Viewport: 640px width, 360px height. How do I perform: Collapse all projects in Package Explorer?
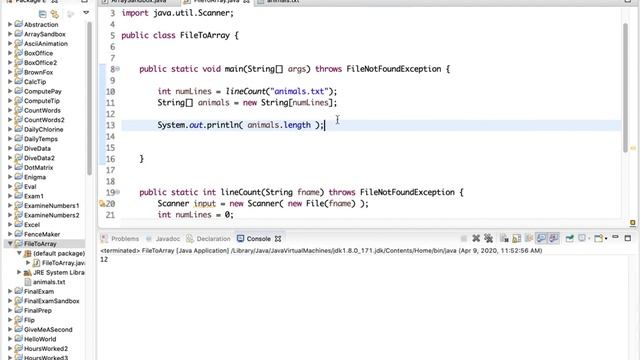42,14
